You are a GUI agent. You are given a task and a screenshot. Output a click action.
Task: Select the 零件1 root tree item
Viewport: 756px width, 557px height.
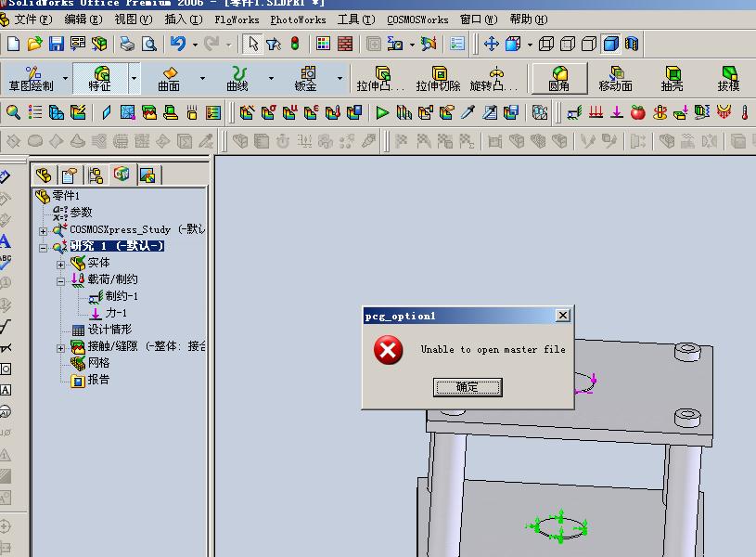[58, 196]
